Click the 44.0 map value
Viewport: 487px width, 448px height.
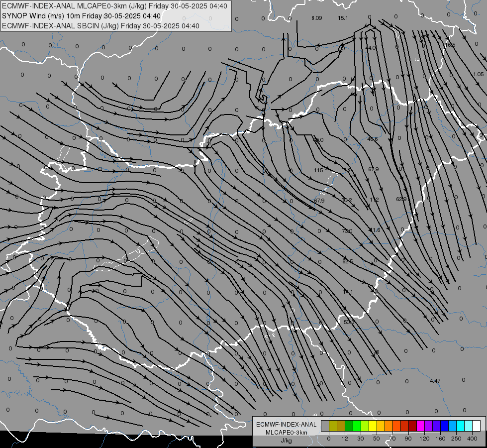[x=370, y=48]
